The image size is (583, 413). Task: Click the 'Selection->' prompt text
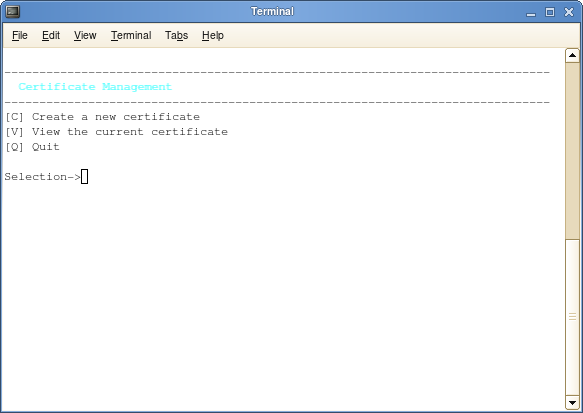tap(42, 177)
